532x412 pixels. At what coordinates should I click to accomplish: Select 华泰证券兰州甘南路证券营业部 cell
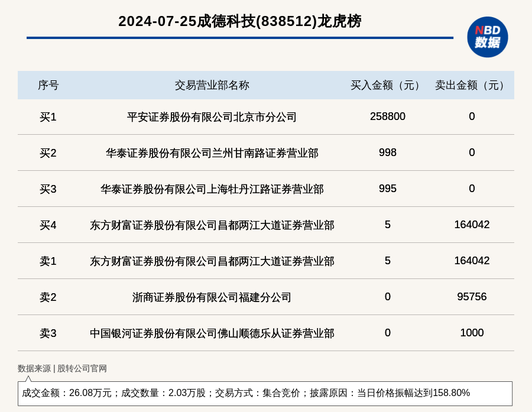(212, 153)
